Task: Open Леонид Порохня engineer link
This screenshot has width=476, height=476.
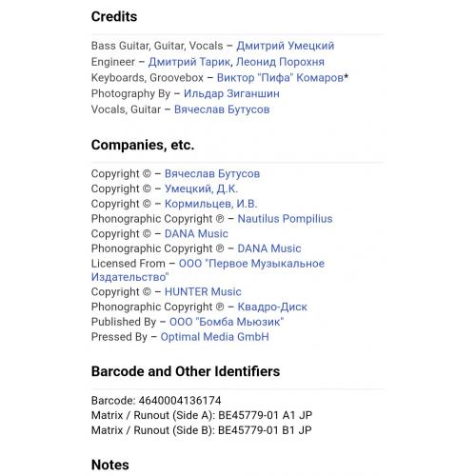Action: (x=280, y=62)
